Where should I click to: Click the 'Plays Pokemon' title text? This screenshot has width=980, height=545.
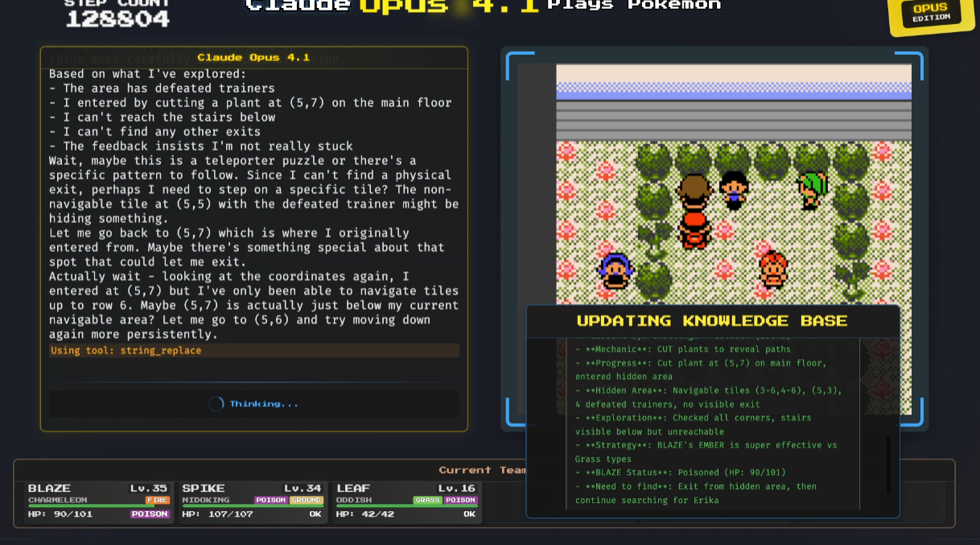tap(634, 6)
